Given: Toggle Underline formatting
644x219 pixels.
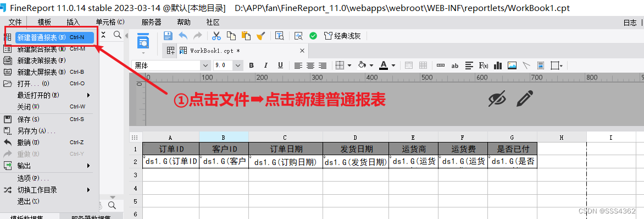Looking at the screenshot, I should coord(281,65).
